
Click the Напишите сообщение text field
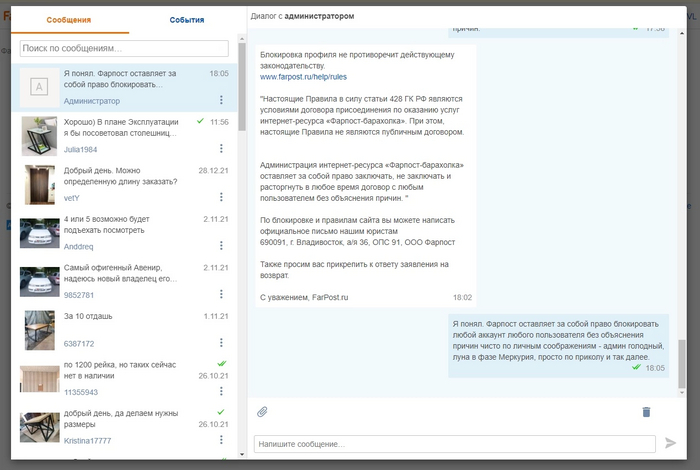pyautogui.click(x=455, y=443)
